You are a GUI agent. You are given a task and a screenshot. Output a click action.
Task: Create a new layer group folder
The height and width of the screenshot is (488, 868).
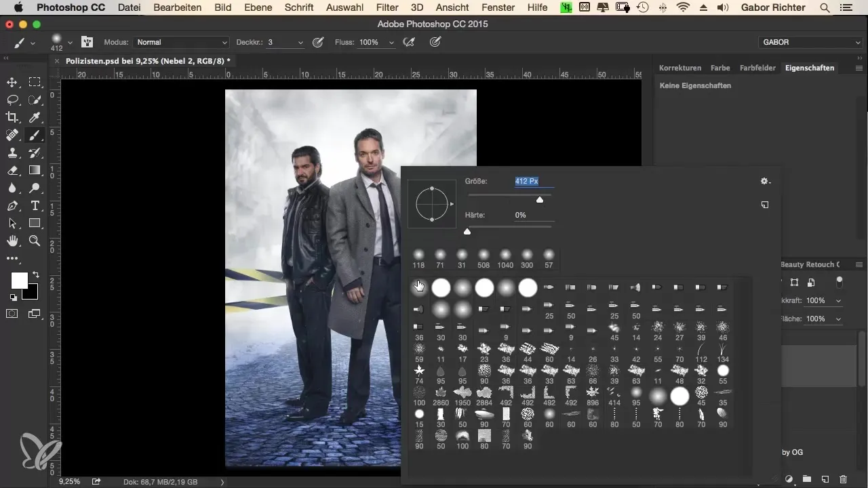tap(807, 479)
